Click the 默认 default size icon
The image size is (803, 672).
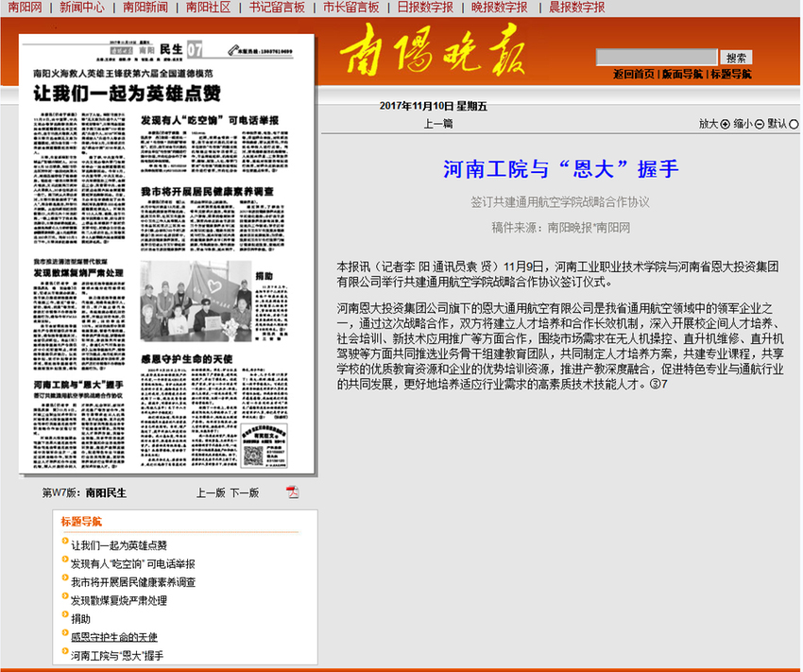coord(794,124)
